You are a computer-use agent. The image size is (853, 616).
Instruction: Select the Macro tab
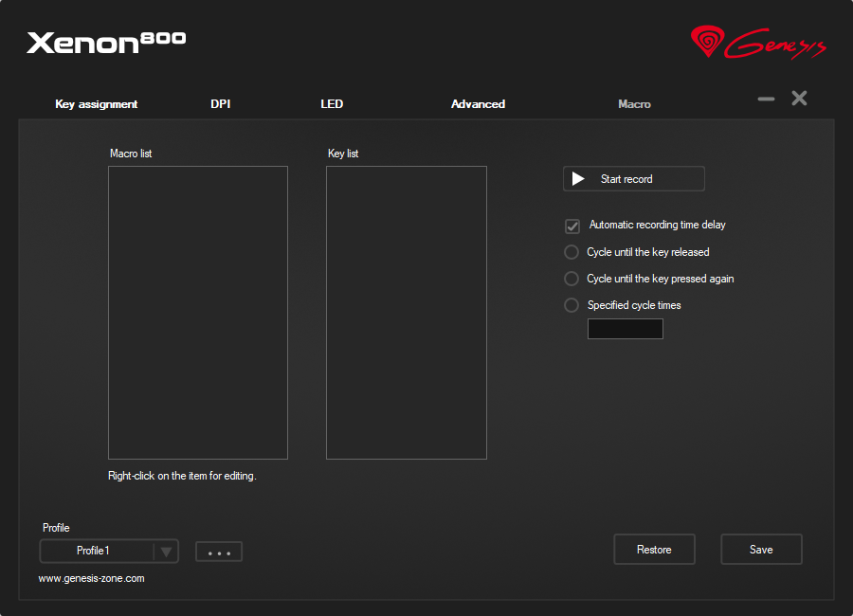point(634,104)
